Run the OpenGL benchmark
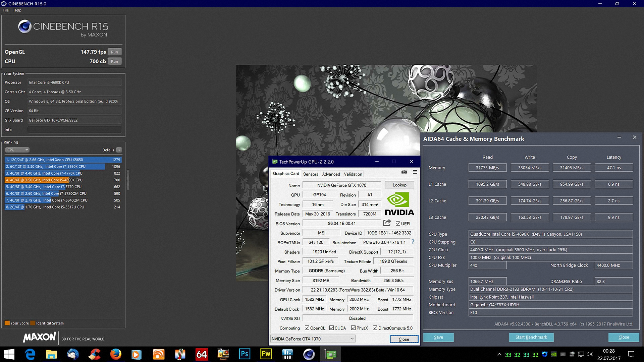This screenshot has height=362, width=644. [x=114, y=52]
